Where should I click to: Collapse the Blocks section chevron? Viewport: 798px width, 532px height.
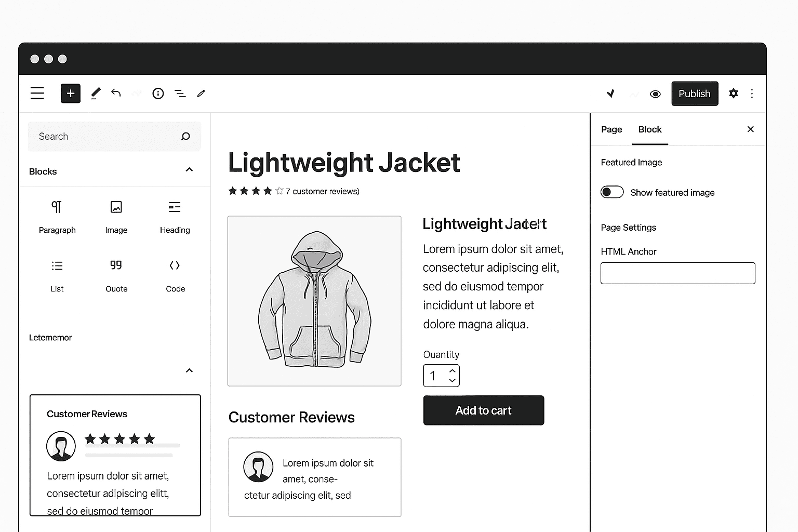(x=189, y=170)
